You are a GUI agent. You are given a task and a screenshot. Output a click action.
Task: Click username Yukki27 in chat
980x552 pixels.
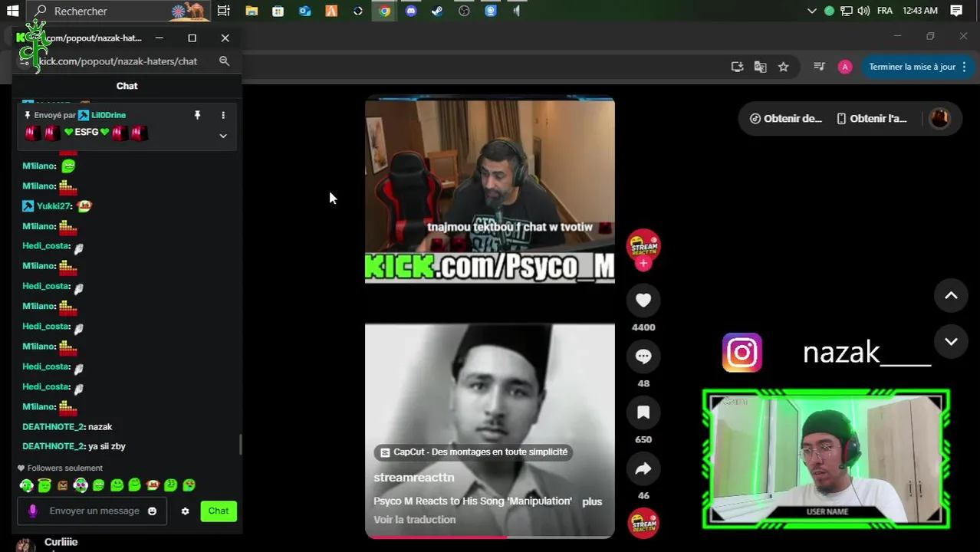[x=54, y=206]
